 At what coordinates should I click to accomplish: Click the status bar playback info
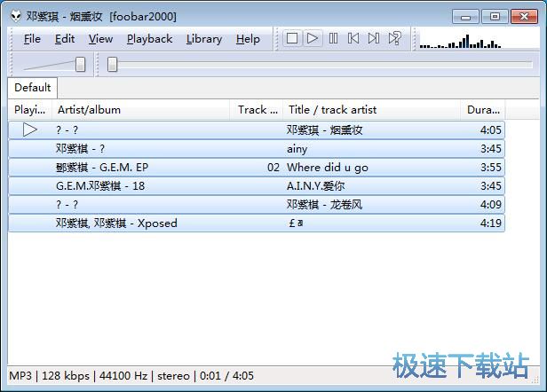click(x=131, y=376)
